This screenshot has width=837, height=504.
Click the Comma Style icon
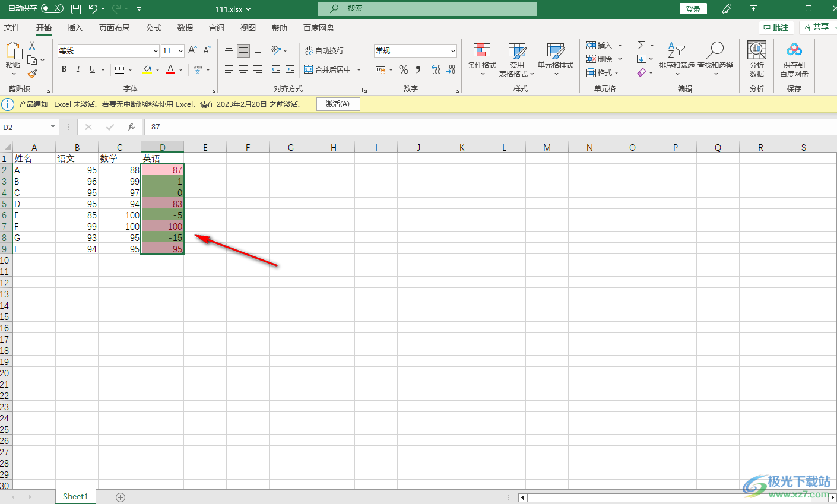pyautogui.click(x=418, y=69)
